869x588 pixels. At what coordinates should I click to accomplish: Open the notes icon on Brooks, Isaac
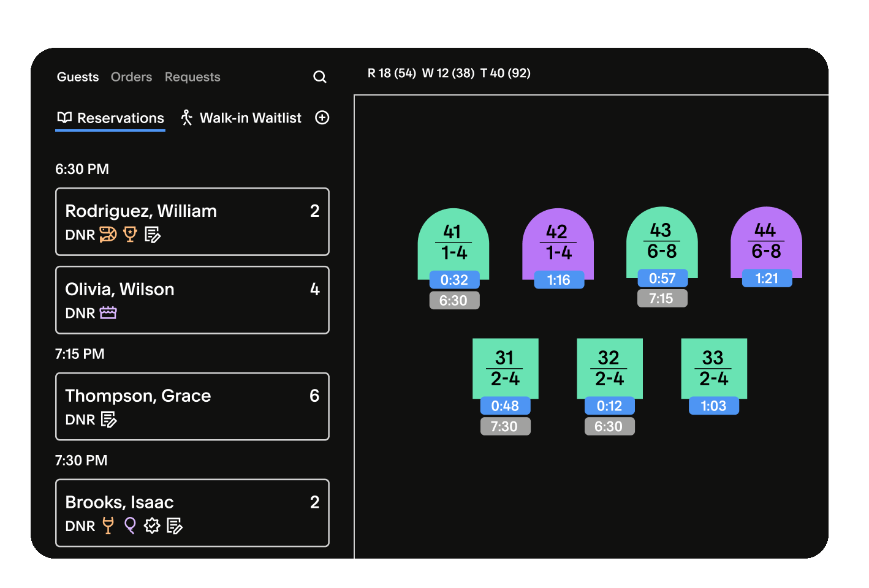click(175, 526)
